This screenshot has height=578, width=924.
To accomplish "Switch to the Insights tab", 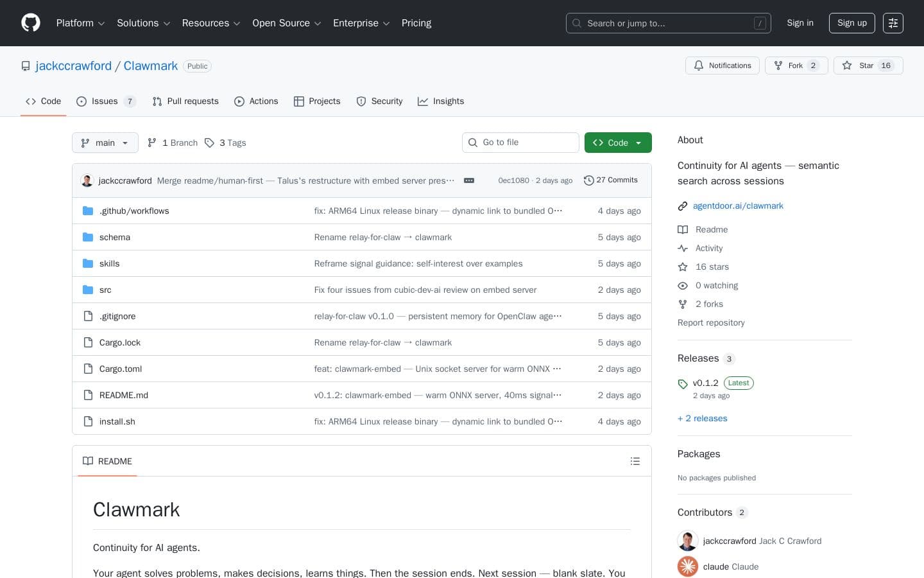I will [441, 101].
